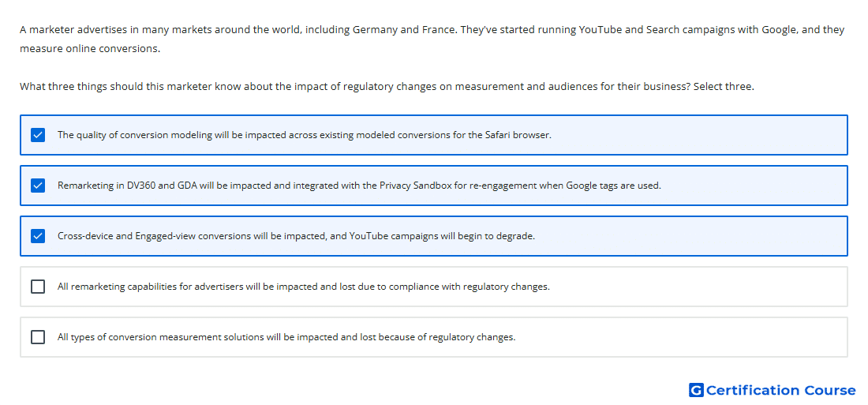Uncheck the Safari browser conversion modeling checkbox
The width and height of the screenshot is (868, 405).
(x=38, y=135)
